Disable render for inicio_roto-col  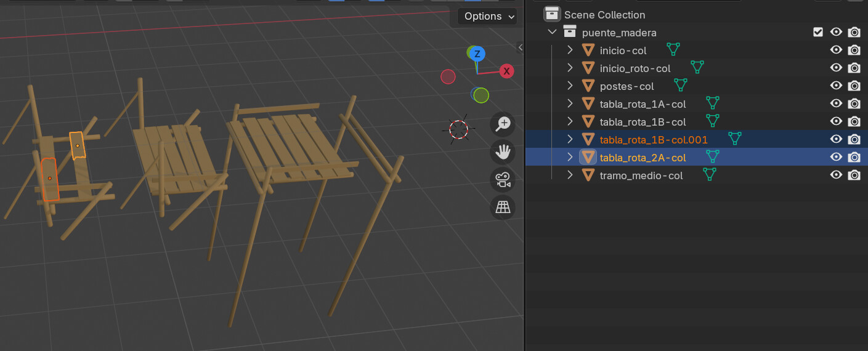854,68
